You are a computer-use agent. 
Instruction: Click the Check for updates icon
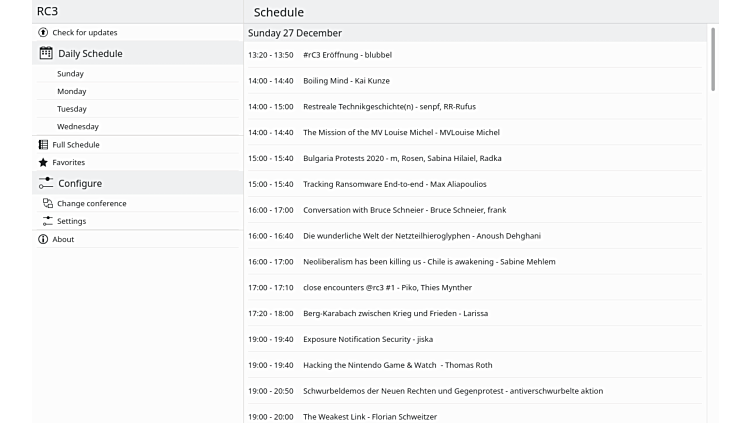pyautogui.click(x=43, y=33)
